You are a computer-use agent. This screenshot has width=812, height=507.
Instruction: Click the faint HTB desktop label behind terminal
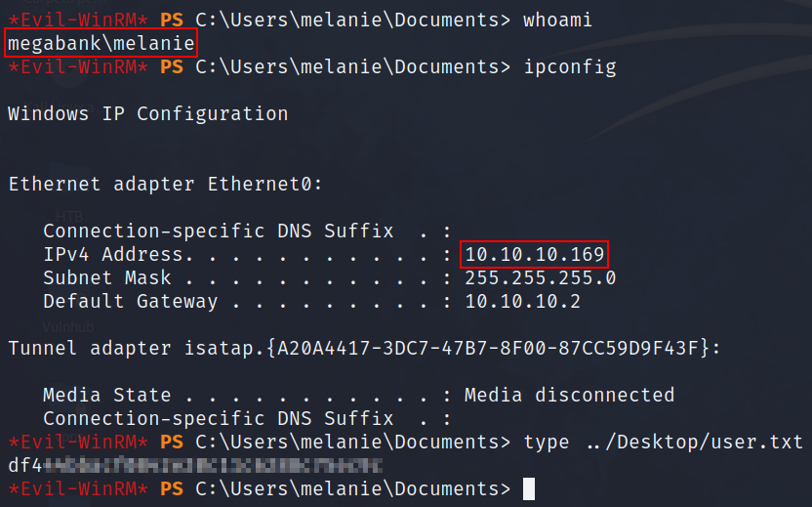tap(68, 215)
